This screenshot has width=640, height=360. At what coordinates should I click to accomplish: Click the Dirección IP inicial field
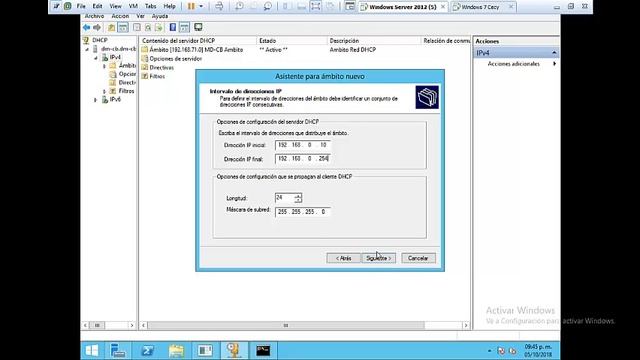tap(302, 145)
